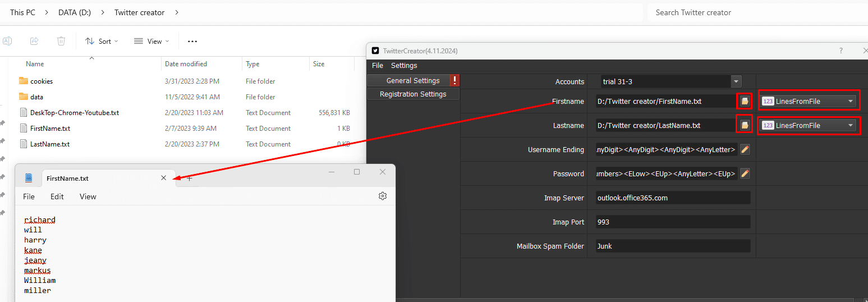Open Explorer more options ellipsis
The width and height of the screenshot is (868, 302).
click(x=192, y=41)
